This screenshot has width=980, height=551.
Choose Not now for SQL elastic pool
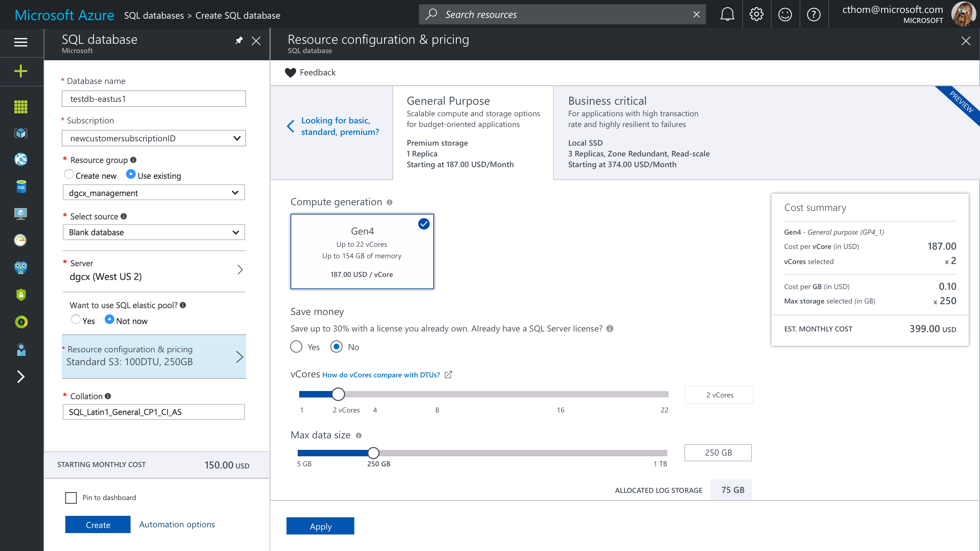click(109, 319)
